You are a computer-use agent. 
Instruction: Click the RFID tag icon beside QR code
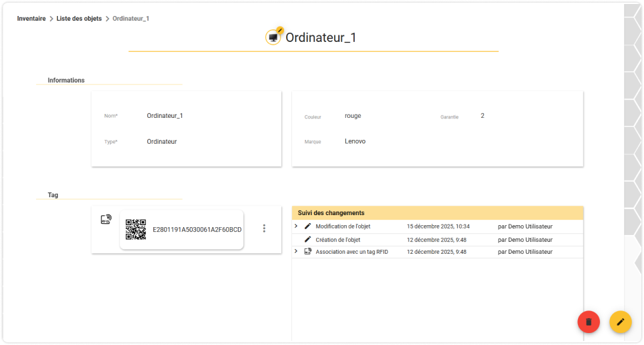pos(106,220)
